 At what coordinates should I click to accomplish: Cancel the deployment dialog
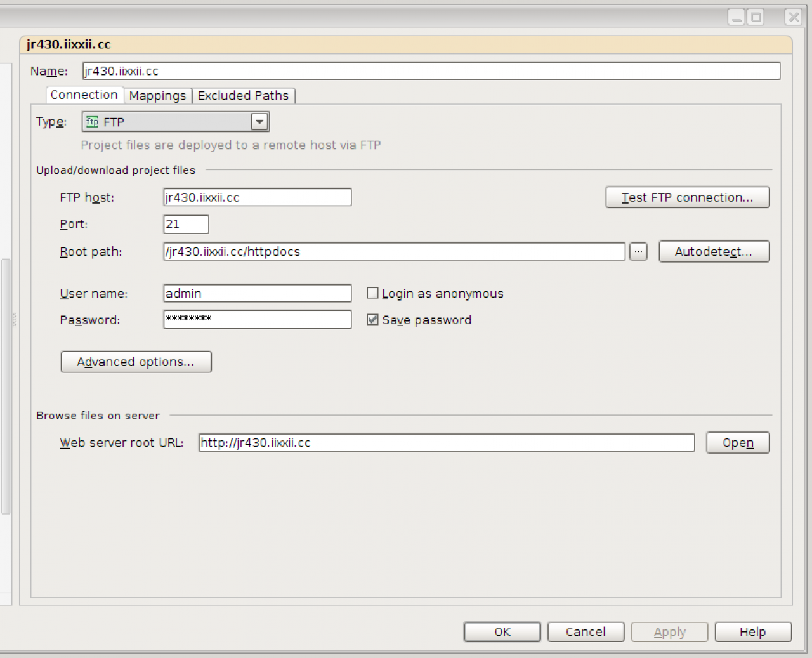coord(586,632)
